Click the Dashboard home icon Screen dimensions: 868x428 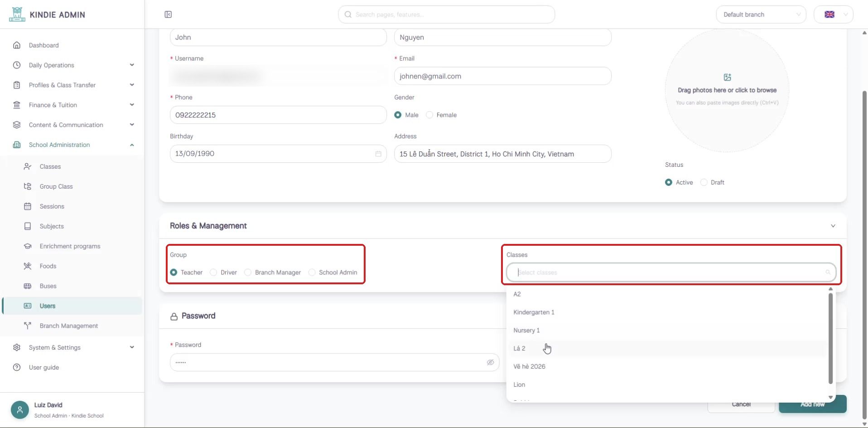[x=17, y=45]
